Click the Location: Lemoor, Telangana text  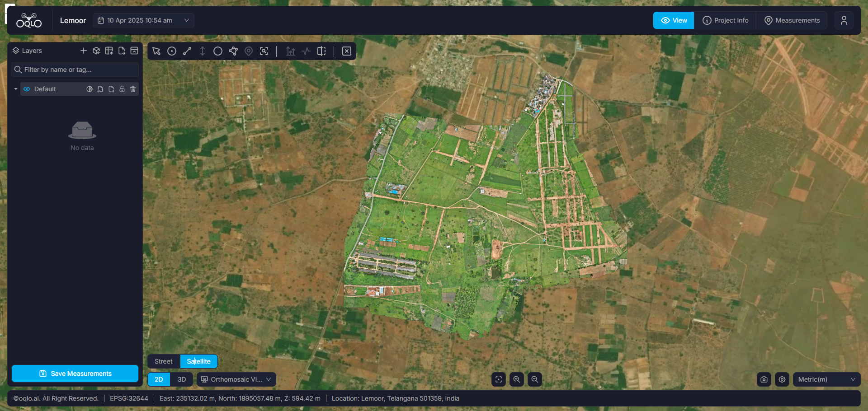396,398
